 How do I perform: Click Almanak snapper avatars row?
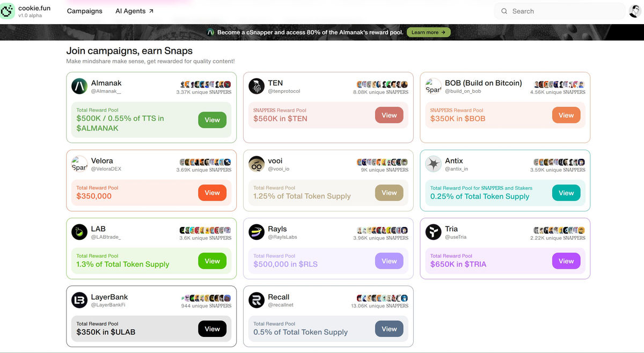coord(206,84)
